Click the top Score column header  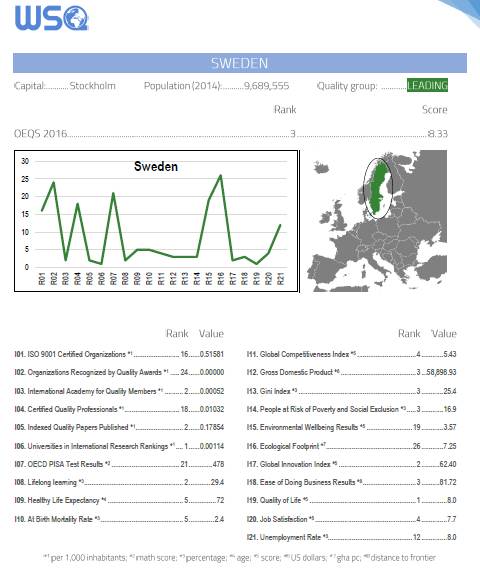pyautogui.click(x=435, y=110)
